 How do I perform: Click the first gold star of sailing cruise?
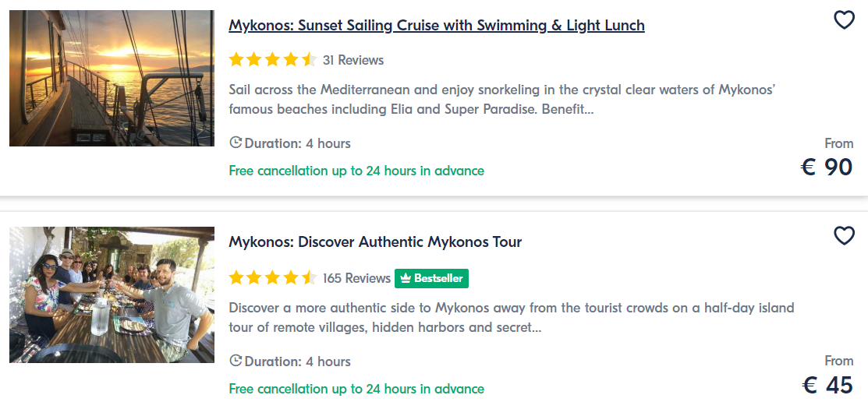point(236,60)
